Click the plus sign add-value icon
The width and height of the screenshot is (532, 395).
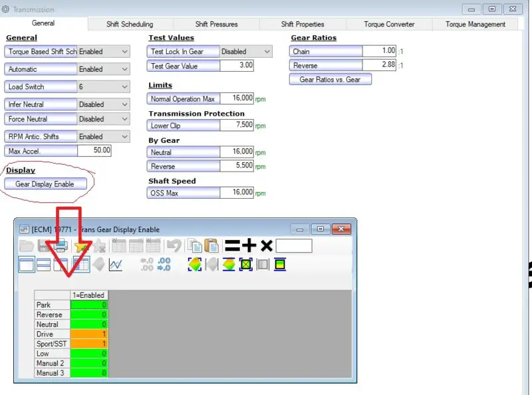click(249, 245)
